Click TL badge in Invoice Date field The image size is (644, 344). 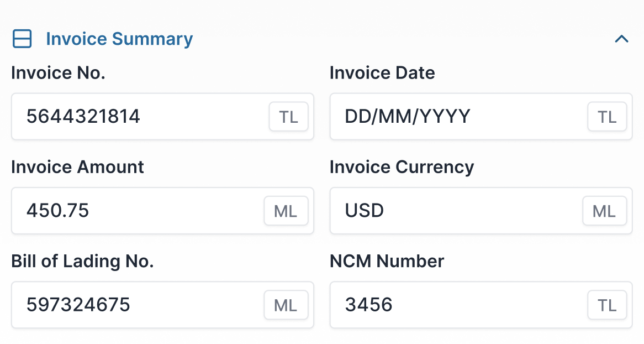tap(607, 117)
